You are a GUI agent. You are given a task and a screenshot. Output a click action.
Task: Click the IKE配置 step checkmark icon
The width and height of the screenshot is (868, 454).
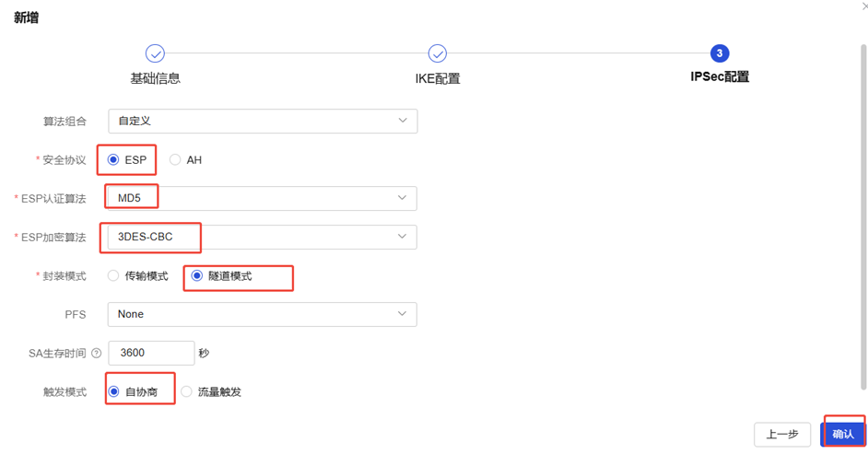tap(438, 53)
